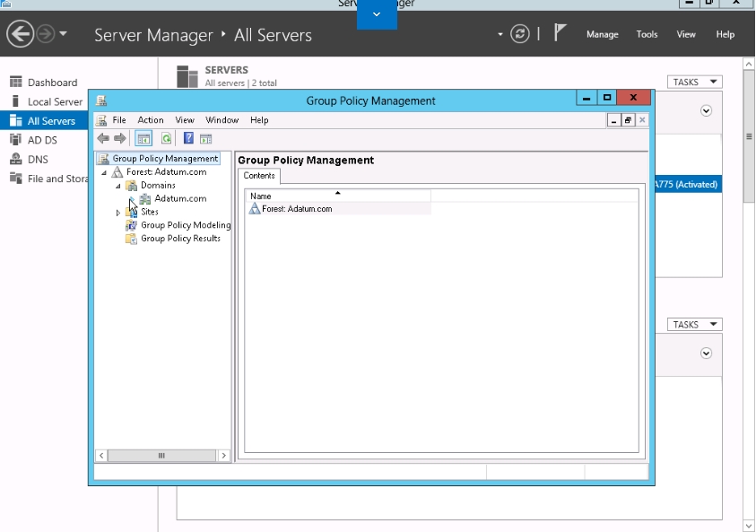
Task: Collapse lower section with circled chevron
Action: tap(706, 353)
